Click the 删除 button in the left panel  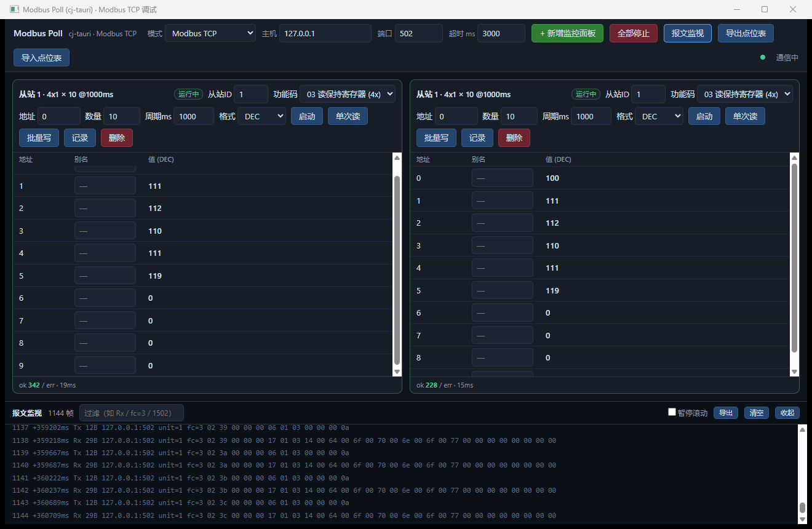(x=117, y=138)
